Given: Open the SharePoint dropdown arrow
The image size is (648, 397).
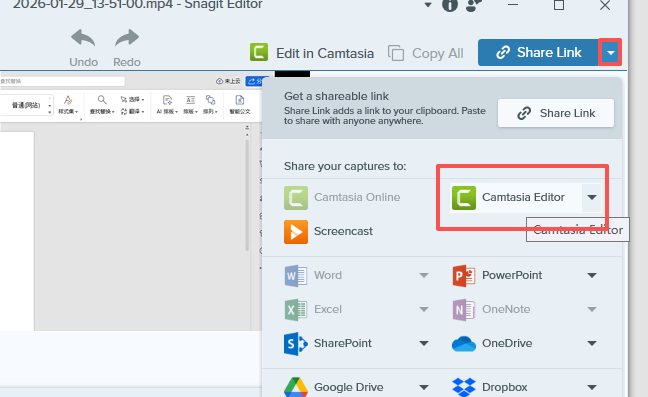Looking at the screenshot, I should pyautogui.click(x=424, y=343).
